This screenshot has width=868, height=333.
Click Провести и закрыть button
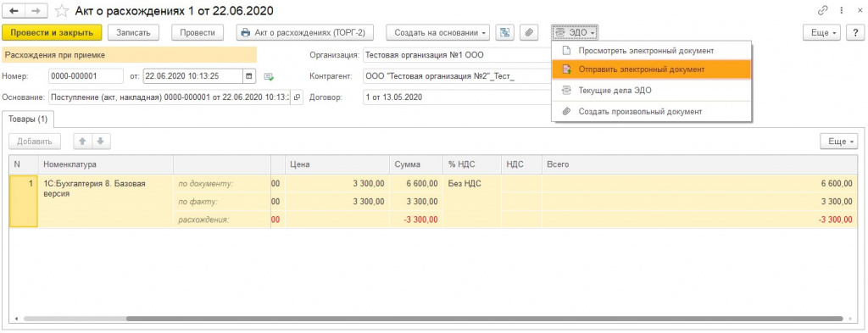tap(52, 33)
